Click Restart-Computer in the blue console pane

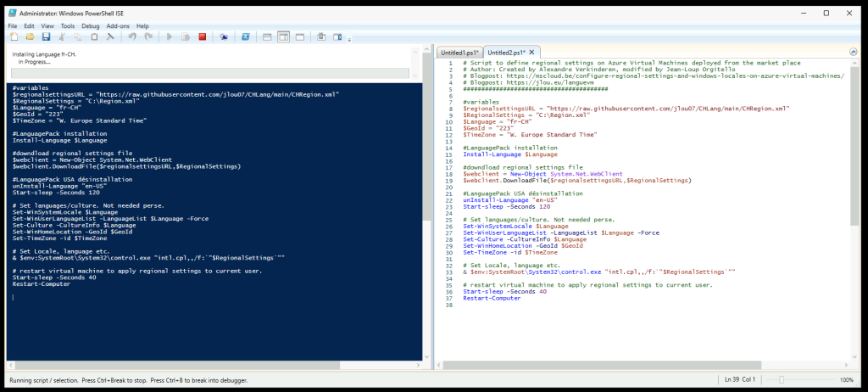click(41, 284)
